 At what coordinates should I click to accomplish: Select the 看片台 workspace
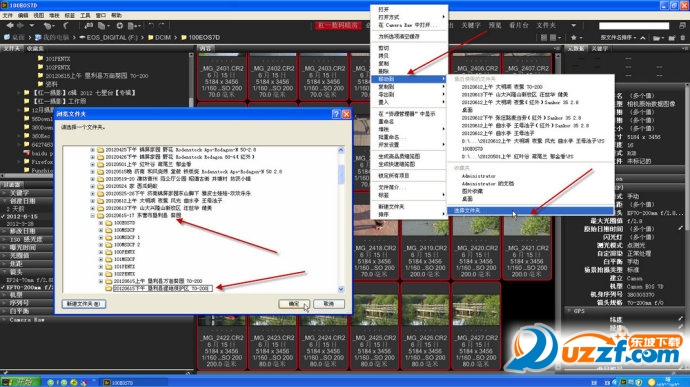tap(518, 26)
